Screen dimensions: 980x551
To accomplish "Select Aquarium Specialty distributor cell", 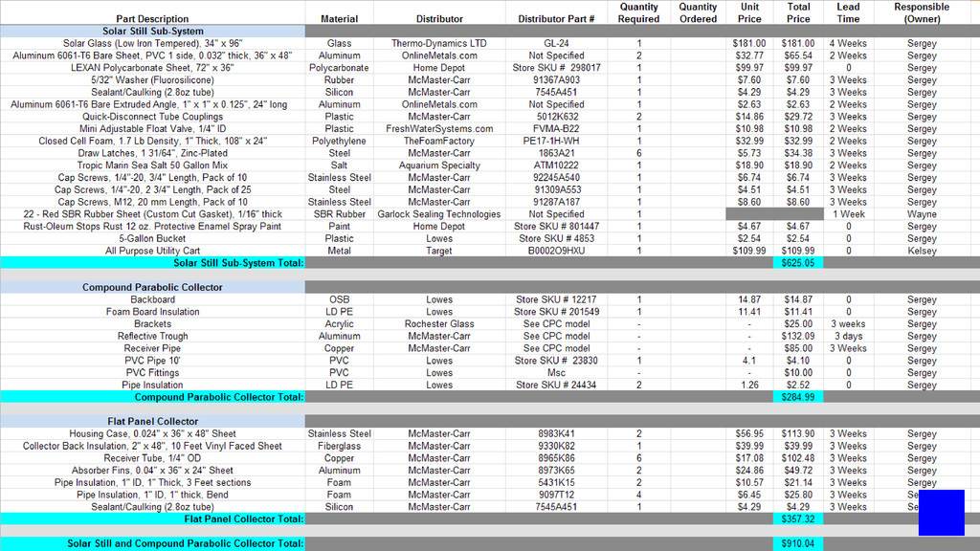I will (x=439, y=165).
